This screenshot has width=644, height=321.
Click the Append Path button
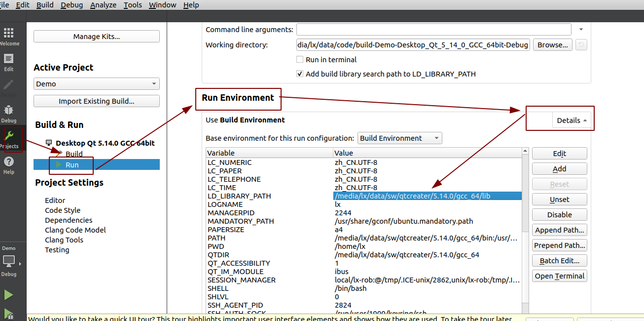tap(560, 230)
